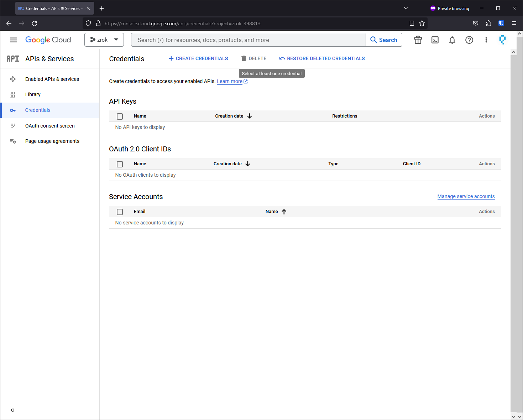Click the resource search input field

pos(249,40)
